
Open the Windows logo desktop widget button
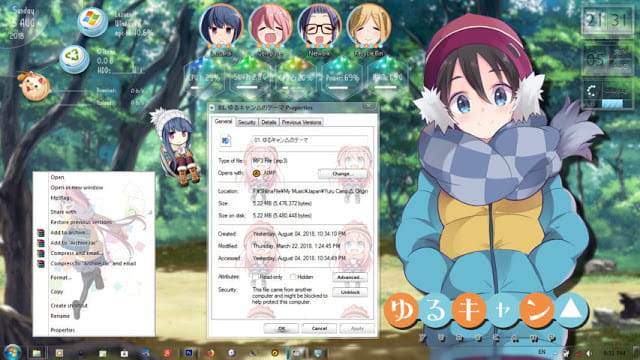click(x=92, y=21)
